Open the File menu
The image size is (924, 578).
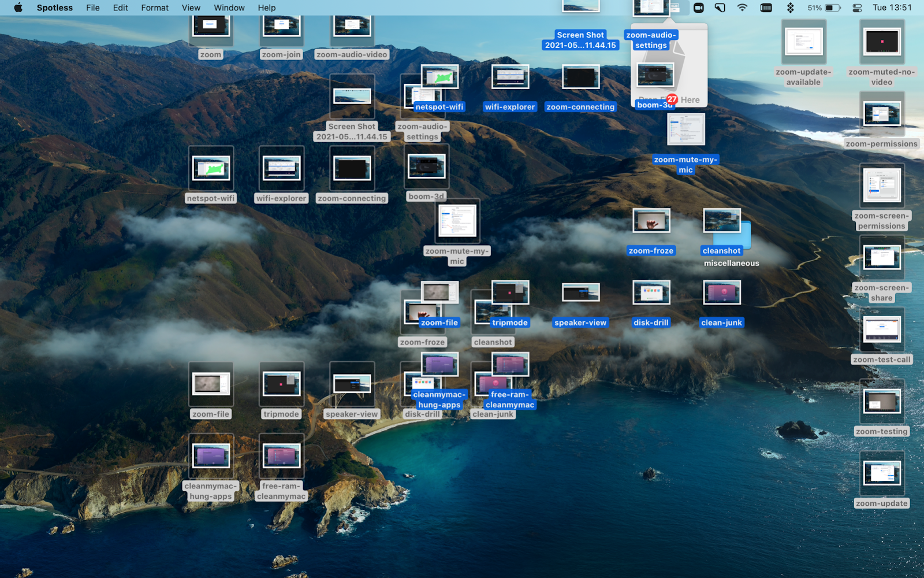click(x=93, y=8)
